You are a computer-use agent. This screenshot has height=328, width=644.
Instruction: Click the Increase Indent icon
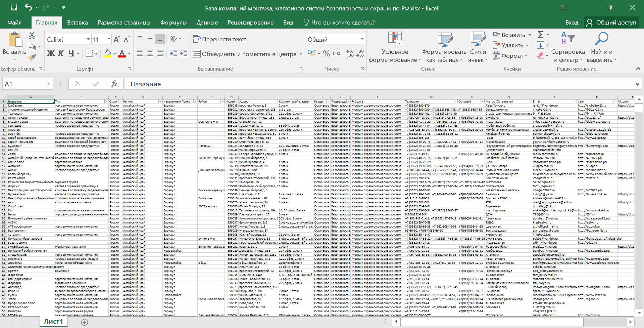point(184,54)
